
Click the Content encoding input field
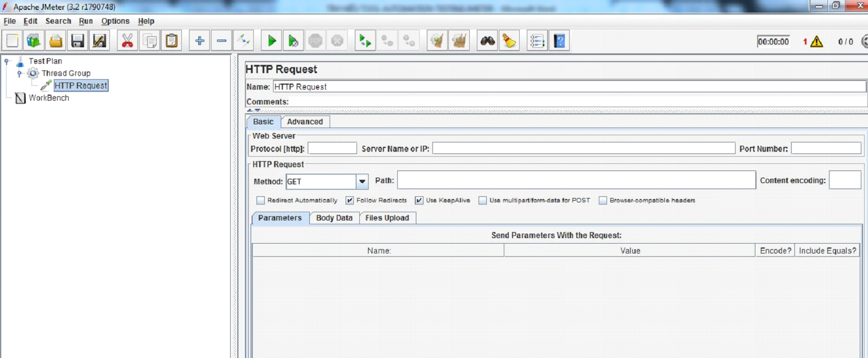click(x=844, y=180)
